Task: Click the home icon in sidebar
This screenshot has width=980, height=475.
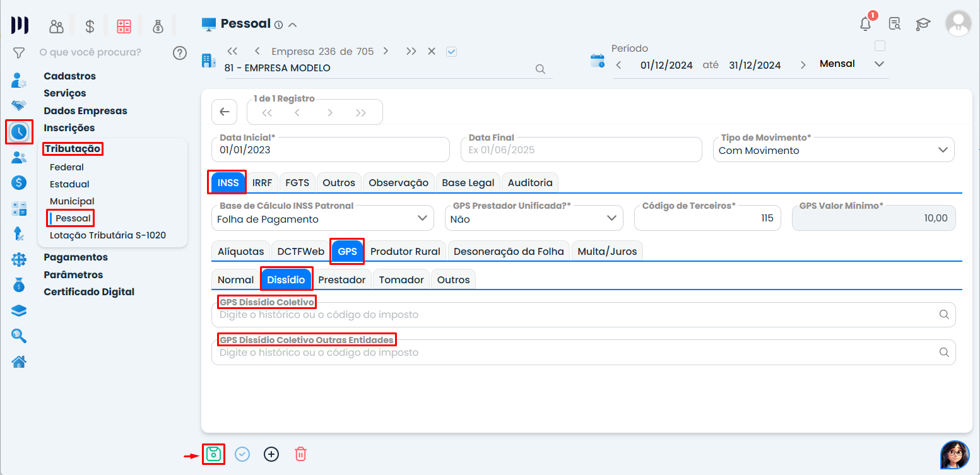Action: click(19, 361)
